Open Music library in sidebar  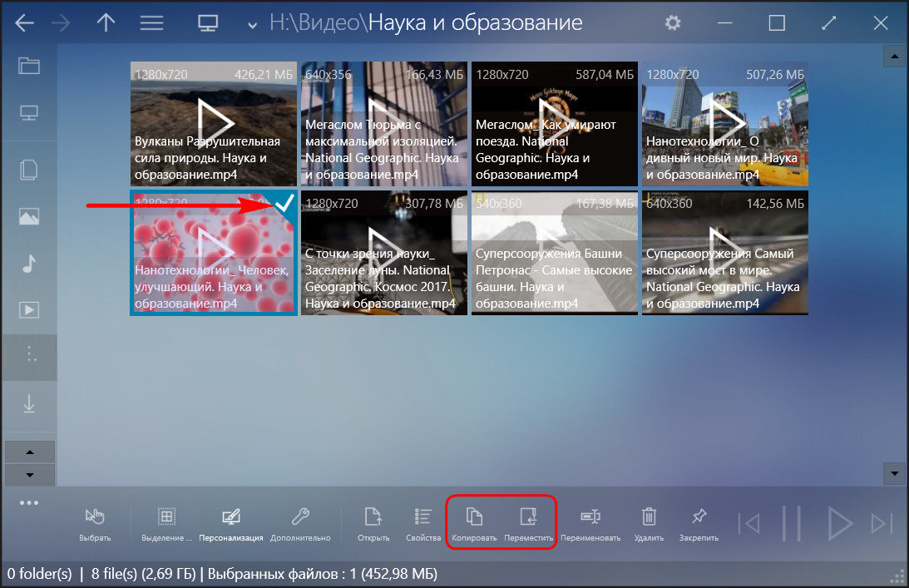pos(29,264)
